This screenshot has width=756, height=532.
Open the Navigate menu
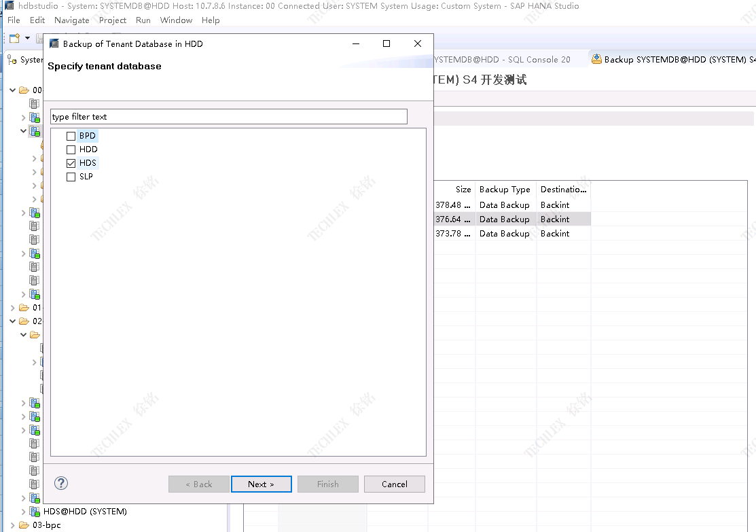pyautogui.click(x=71, y=20)
